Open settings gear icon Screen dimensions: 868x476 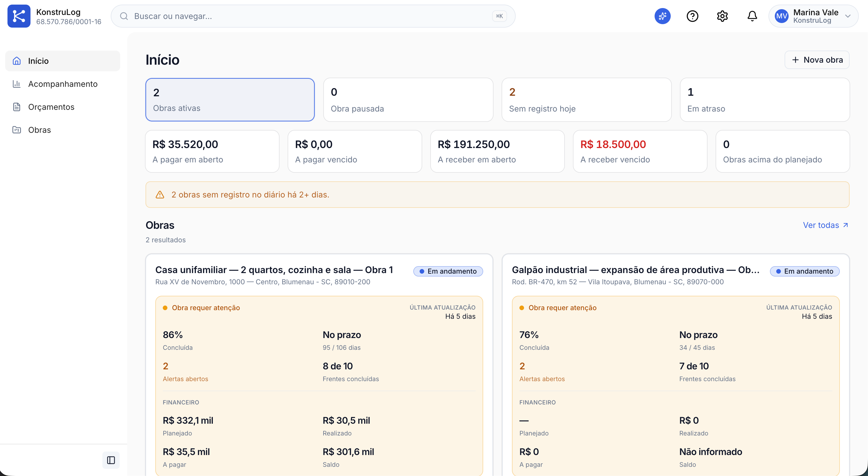(722, 16)
